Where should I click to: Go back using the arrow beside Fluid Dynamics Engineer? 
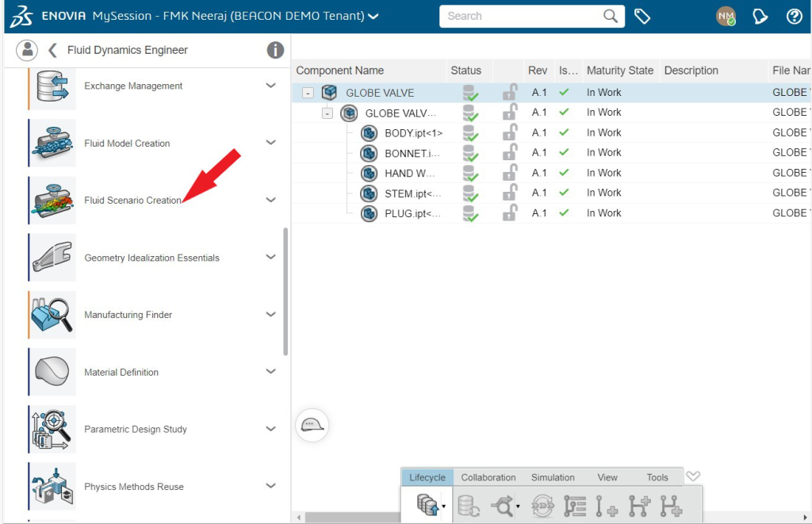pyautogui.click(x=52, y=50)
